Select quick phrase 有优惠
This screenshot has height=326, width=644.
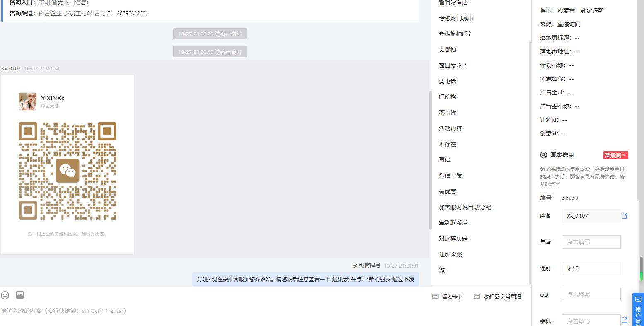(x=448, y=191)
